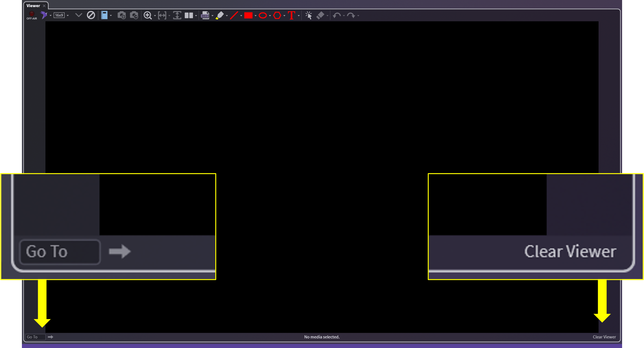644x348 pixels.
Task: Switch to the Viewer tab
Action: (33, 5)
